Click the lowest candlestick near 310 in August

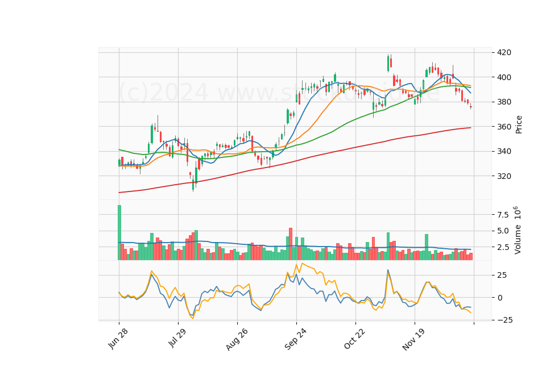click(193, 184)
